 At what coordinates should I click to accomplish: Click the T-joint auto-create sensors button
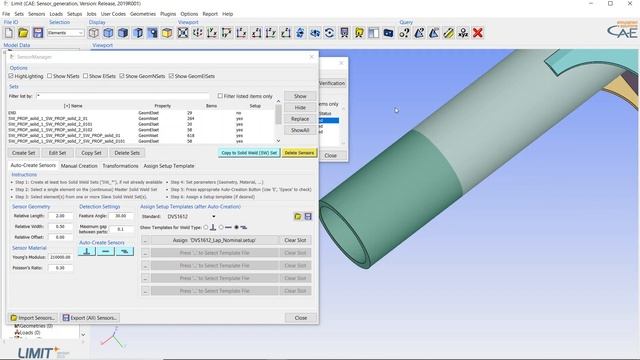click(x=87, y=251)
